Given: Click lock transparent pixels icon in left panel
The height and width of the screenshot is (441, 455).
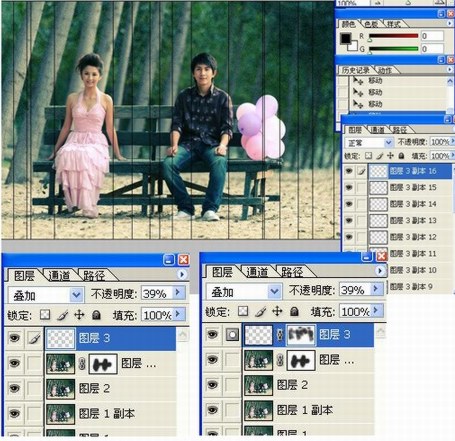Looking at the screenshot, I should 45,314.
